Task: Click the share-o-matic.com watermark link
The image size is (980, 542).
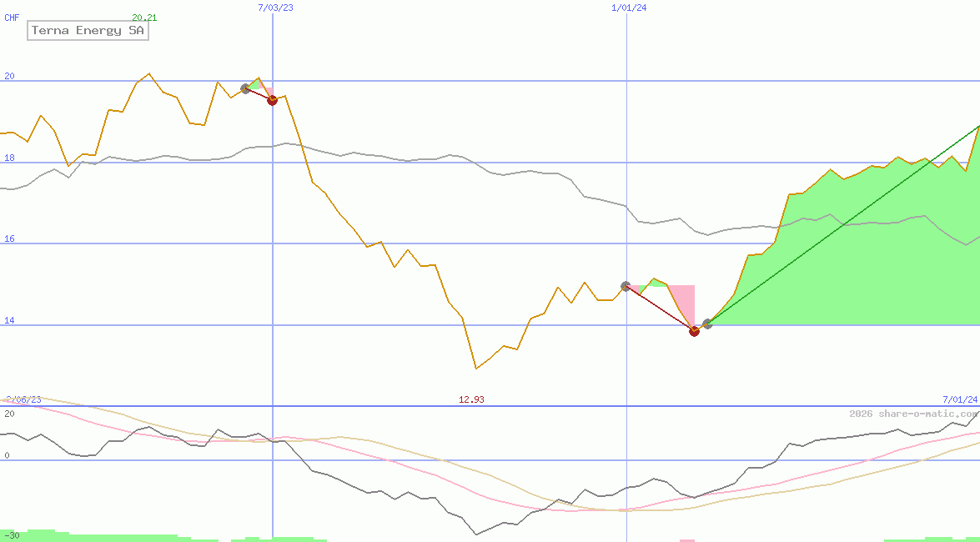Action: pos(914,414)
